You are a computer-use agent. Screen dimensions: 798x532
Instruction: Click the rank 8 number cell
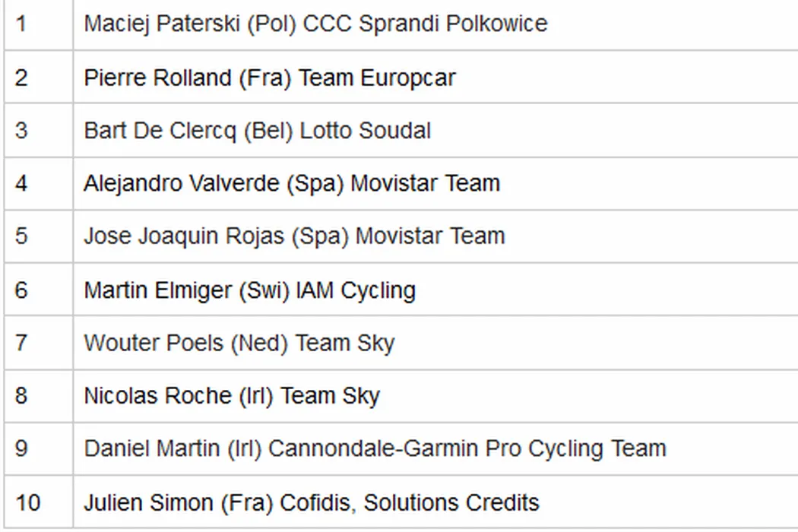pos(21,396)
